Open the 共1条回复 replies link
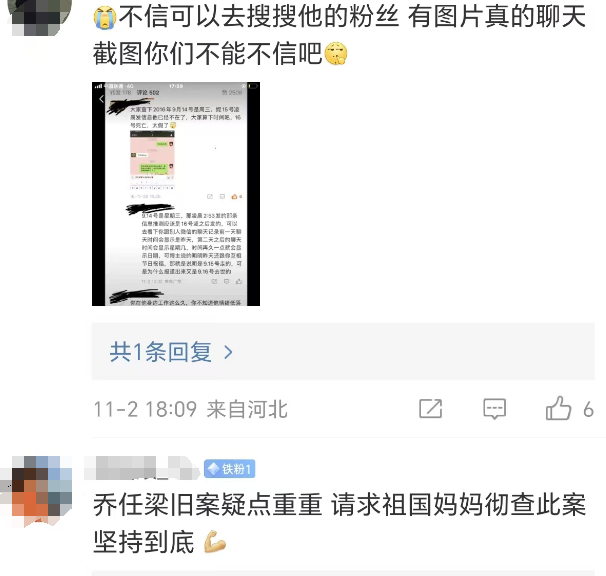The height and width of the screenshot is (576, 606). (x=160, y=352)
